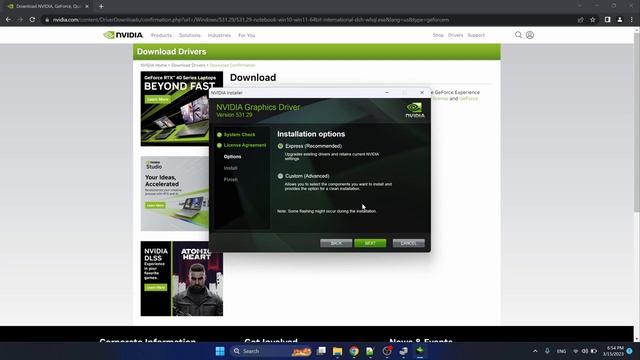Viewport: 640px width, 360px height.
Task: Open Task View from the taskbar
Action: point(321,351)
